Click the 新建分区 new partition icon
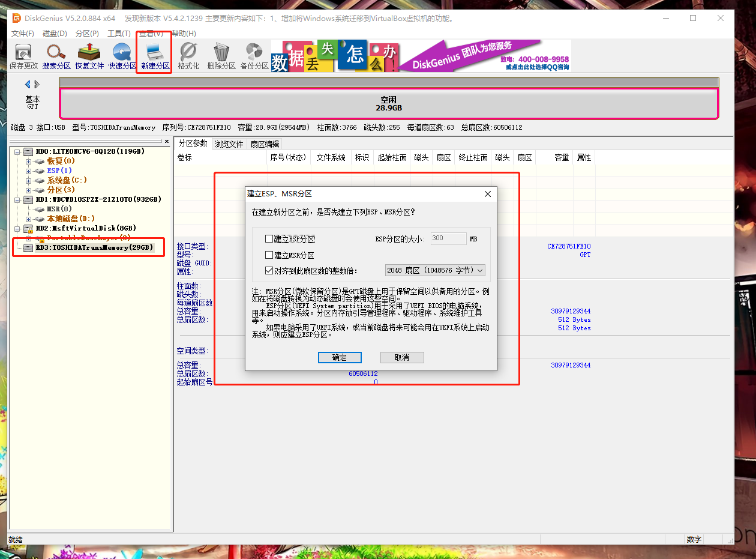 pyautogui.click(x=155, y=56)
